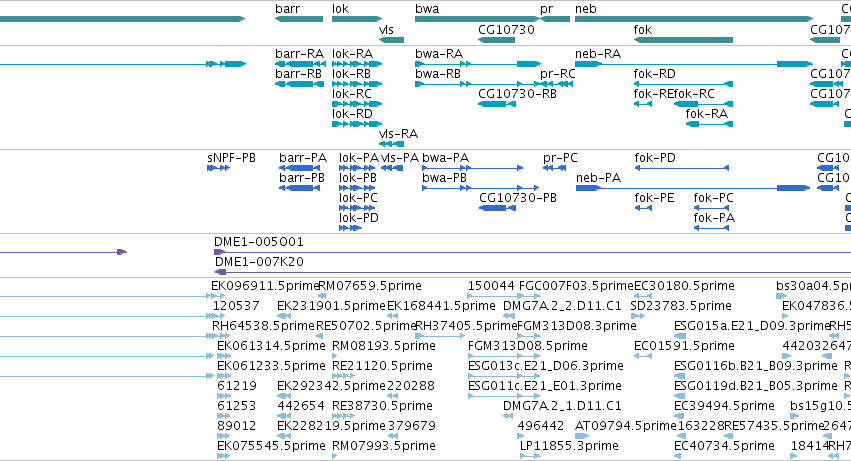This screenshot has height=461, width=851.
Task: Select the EK231901.5prime EST
Action: (282, 317)
